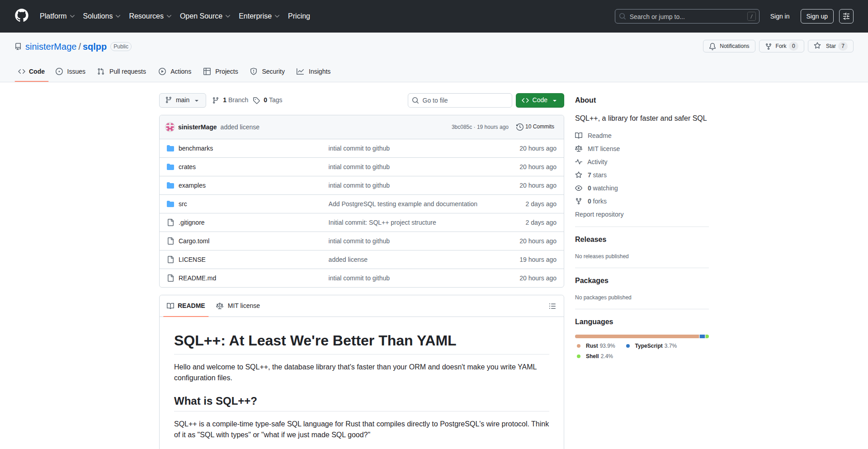This screenshot has width=868, height=449.
Task: Open 'Add PostgreSQL testing example and documentation' commit
Action: [x=403, y=204]
